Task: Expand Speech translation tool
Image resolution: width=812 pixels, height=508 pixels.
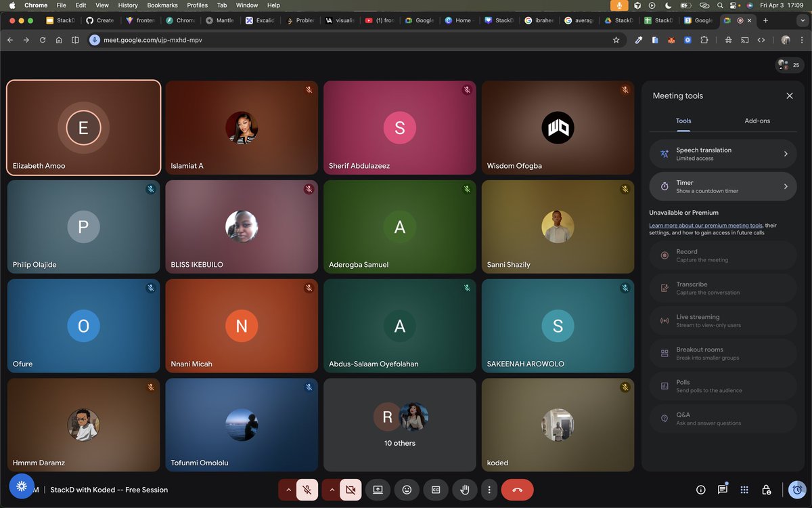Action: click(x=723, y=154)
